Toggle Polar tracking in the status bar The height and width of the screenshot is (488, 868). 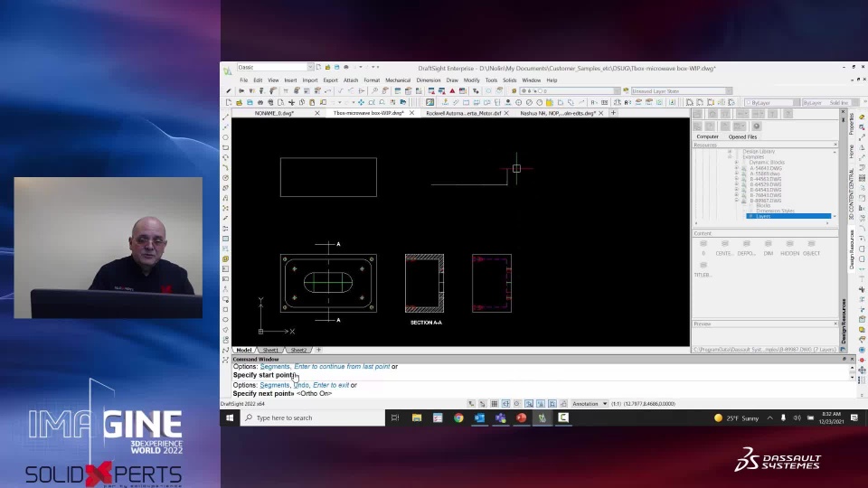click(x=517, y=404)
